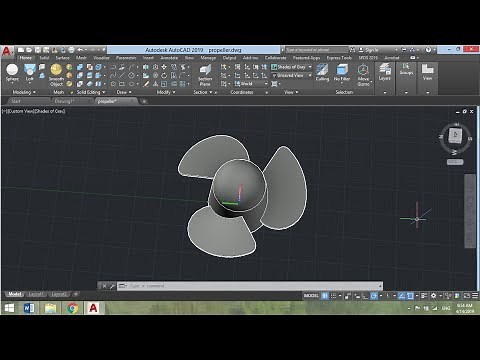This screenshot has height=360, width=480.
Task: Toggle polar tracking in the status bar
Action: click(x=374, y=296)
